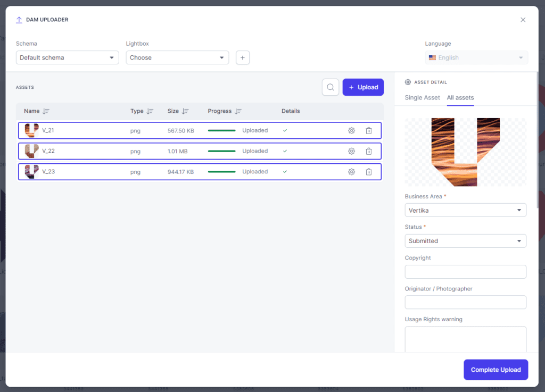Click into the Originator / Photographer field
The image size is (545, 392).
point(465,303)
